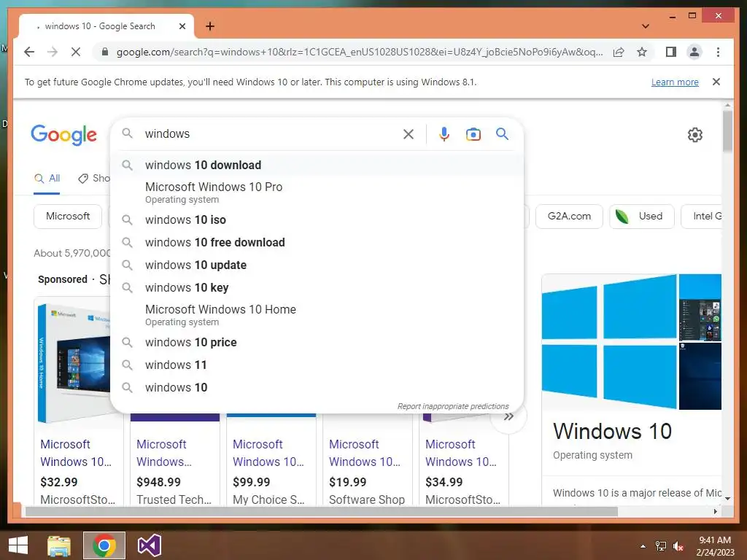The image size is (747, 560).
Task: Close the windows 10 Google Search tab
Action: 182,26
